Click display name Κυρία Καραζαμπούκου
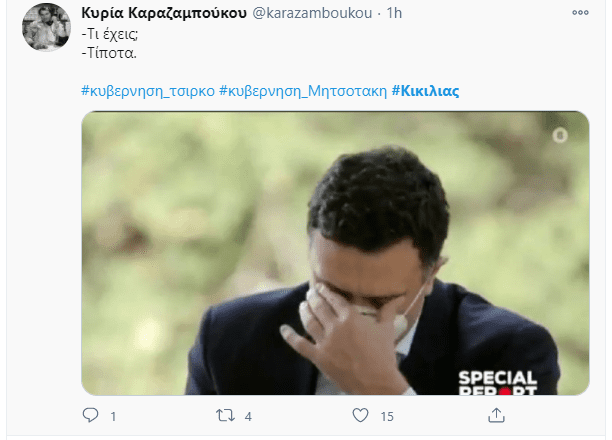The height and width of the screenshot is (440, 612). click(164, 13)
